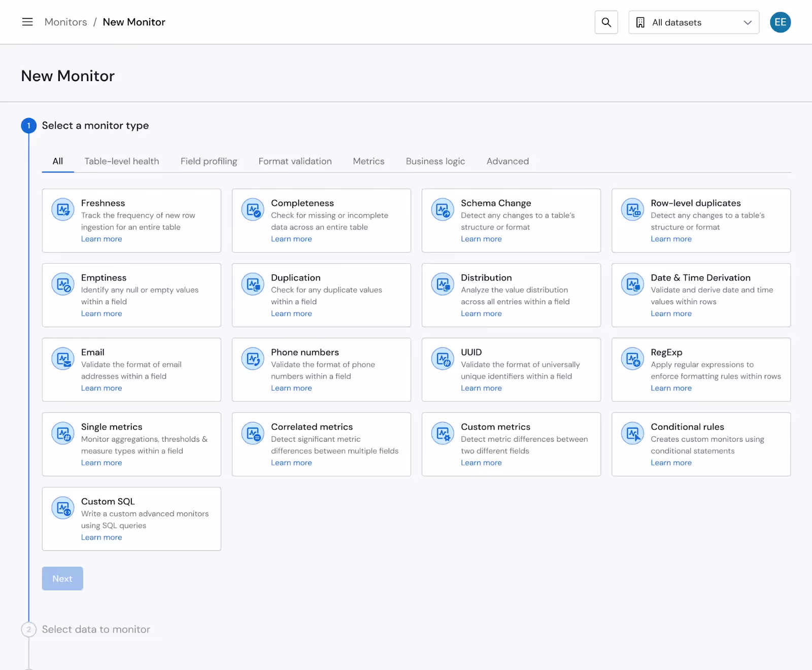Open Learn more under Distribution
812x670 pixels.
481,313
